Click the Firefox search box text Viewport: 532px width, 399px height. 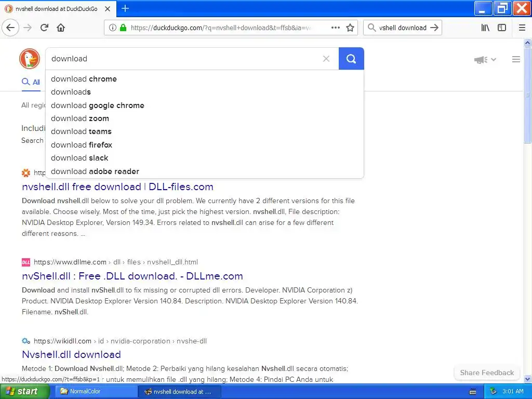(x=403, y=28)
